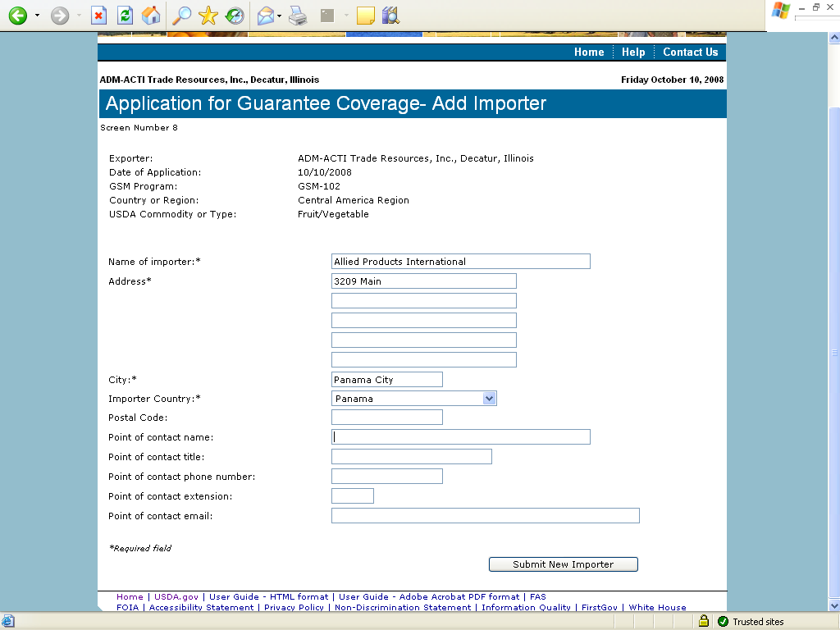The height and width of the screenshot is (630, 840).
Task: Click Help in the blue navigation bar
Action: 633,52
